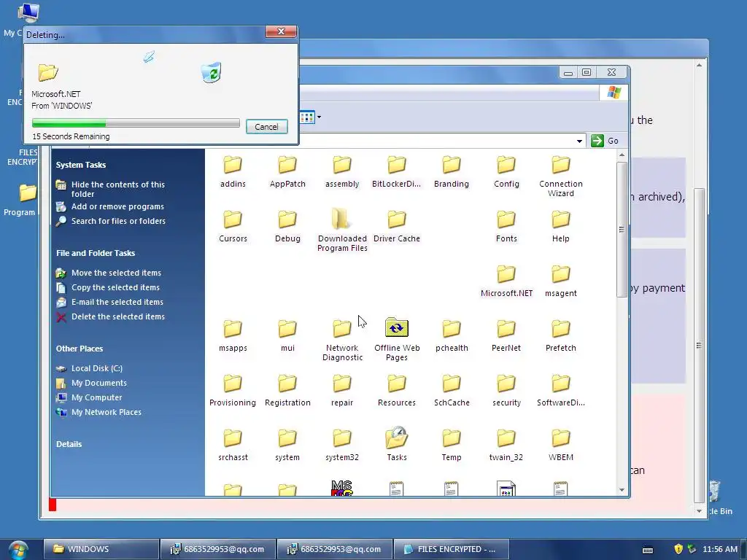
Task: Select the Debug folder
Action: click(x=287, y=226)
